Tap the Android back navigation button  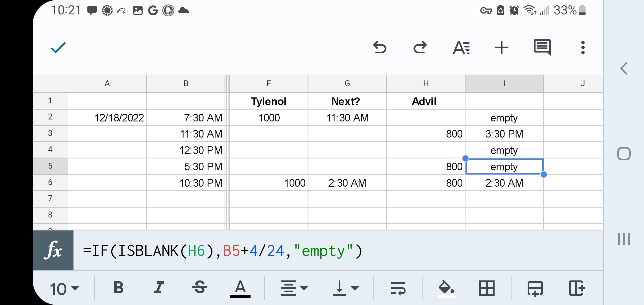624,68
